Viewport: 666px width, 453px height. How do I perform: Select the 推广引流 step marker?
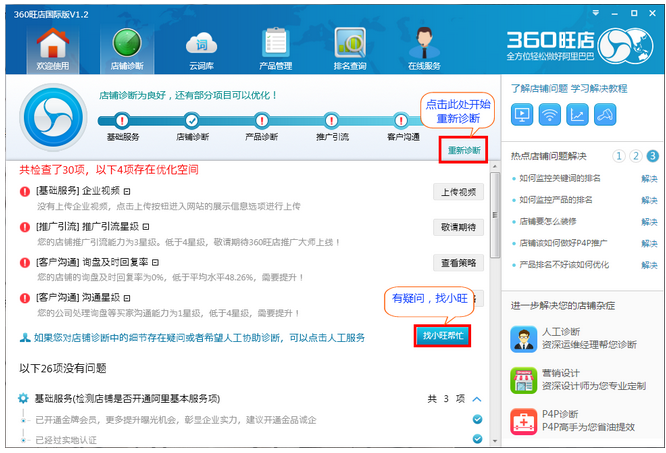[331, 121]
